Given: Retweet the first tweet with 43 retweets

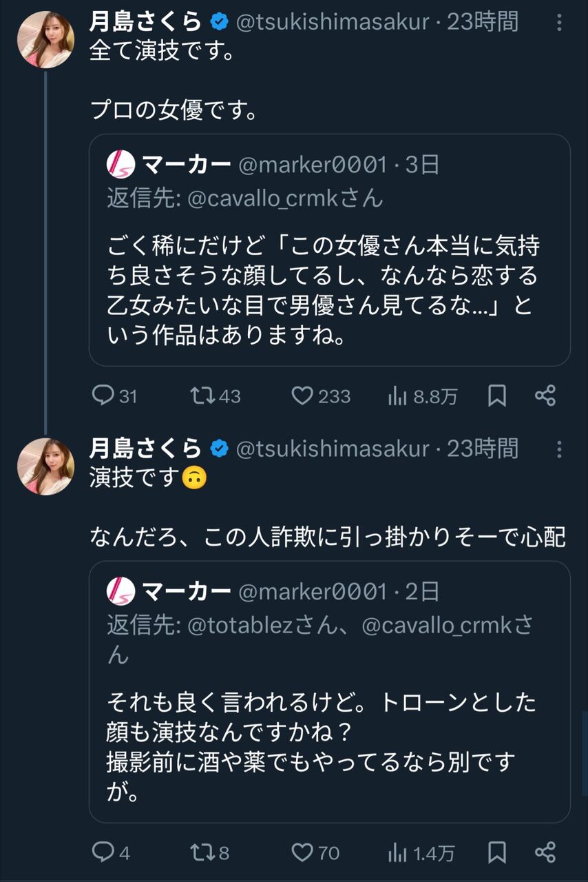Looking at the screenshot, I should [x=202, y=396].
